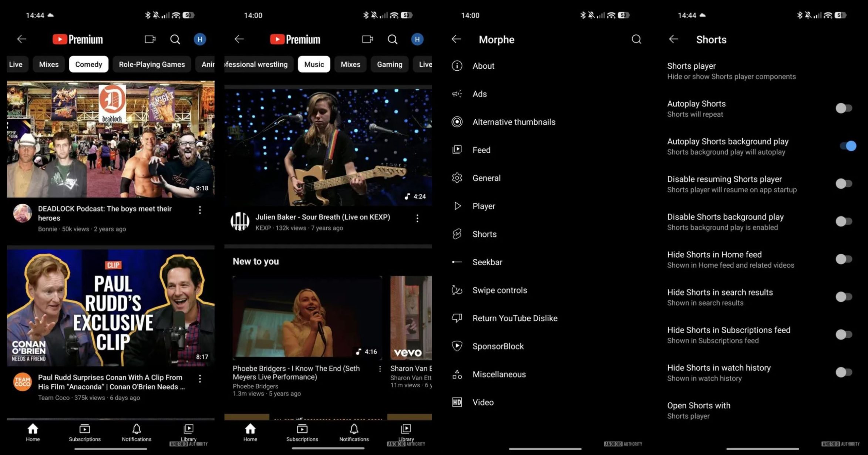The height and width of the screenshot is (455, 868).
Task: Open SponsorBlock settings in Morphe menu
Action: (498, 346)
